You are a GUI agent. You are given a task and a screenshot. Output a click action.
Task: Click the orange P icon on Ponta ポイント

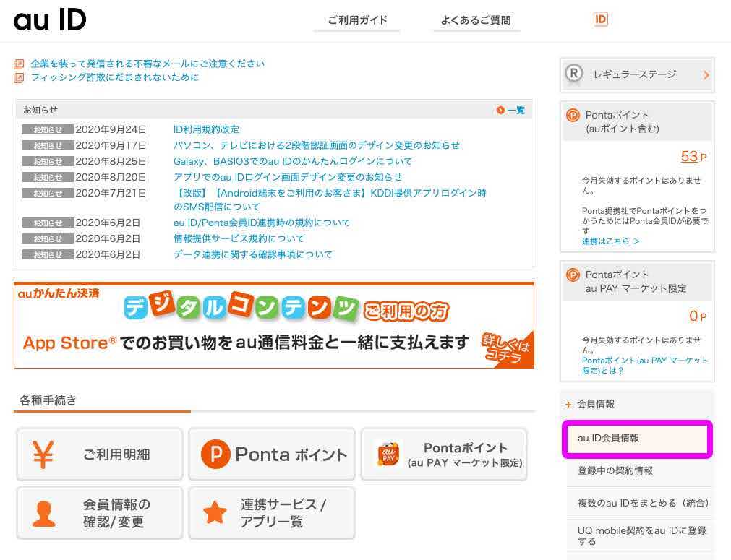point(215,454)
